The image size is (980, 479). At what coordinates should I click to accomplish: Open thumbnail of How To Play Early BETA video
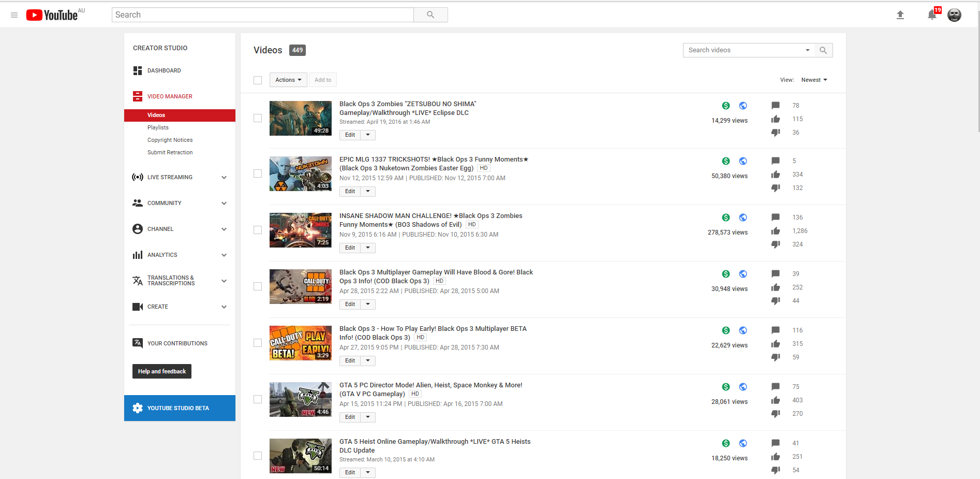pos(301,343)
